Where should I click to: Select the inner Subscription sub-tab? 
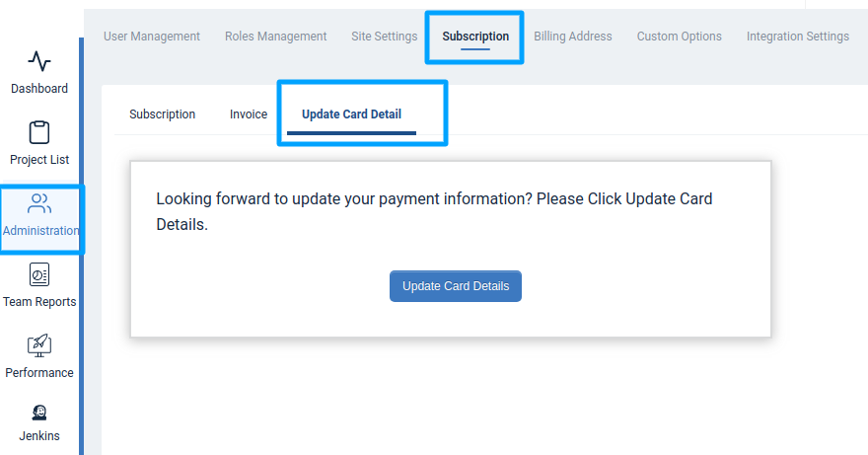click(162, 114)
